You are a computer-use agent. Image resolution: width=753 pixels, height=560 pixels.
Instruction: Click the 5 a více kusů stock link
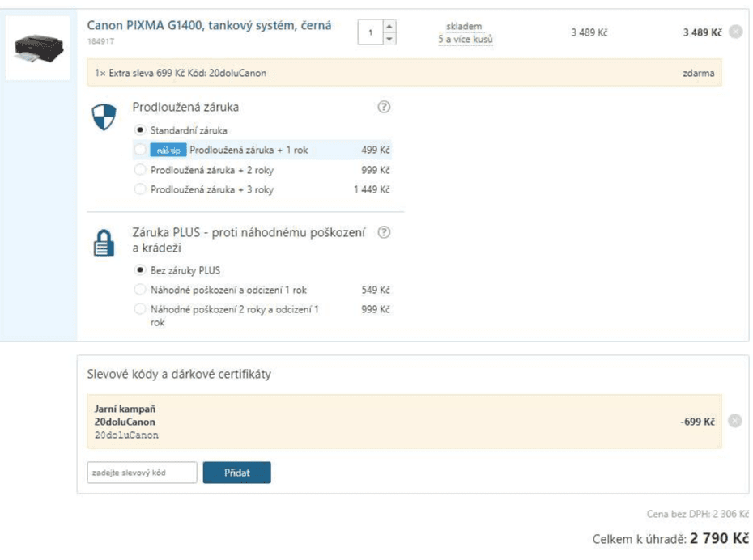pyautogui.click(x=466, y=40)
